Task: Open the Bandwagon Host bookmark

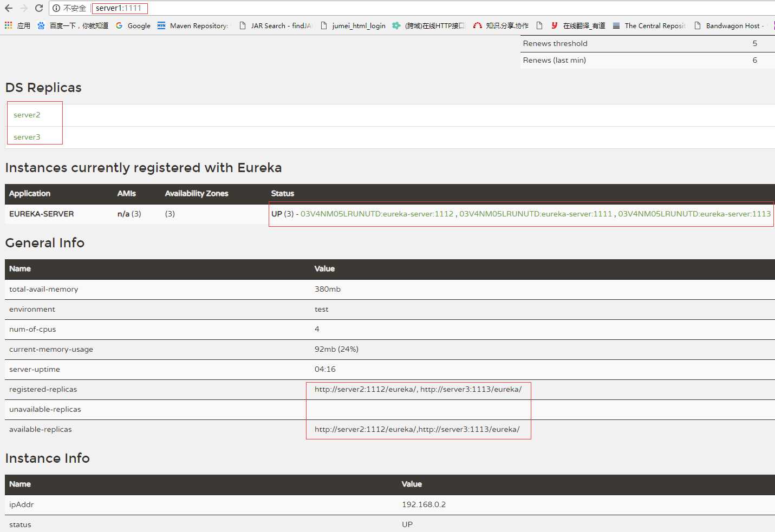Action: [x=729, y=25]
